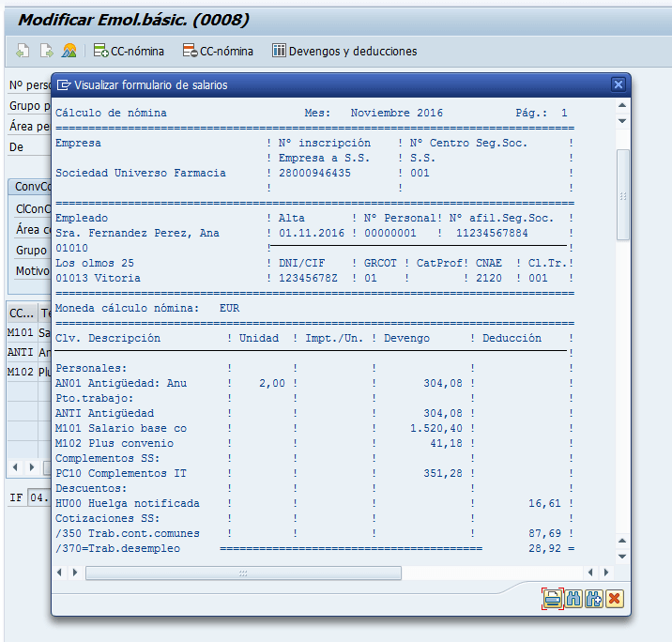The width and height of the screenshot is (672, 642).
Task: Click address 'Los olmos 25'
Action: 95,263
